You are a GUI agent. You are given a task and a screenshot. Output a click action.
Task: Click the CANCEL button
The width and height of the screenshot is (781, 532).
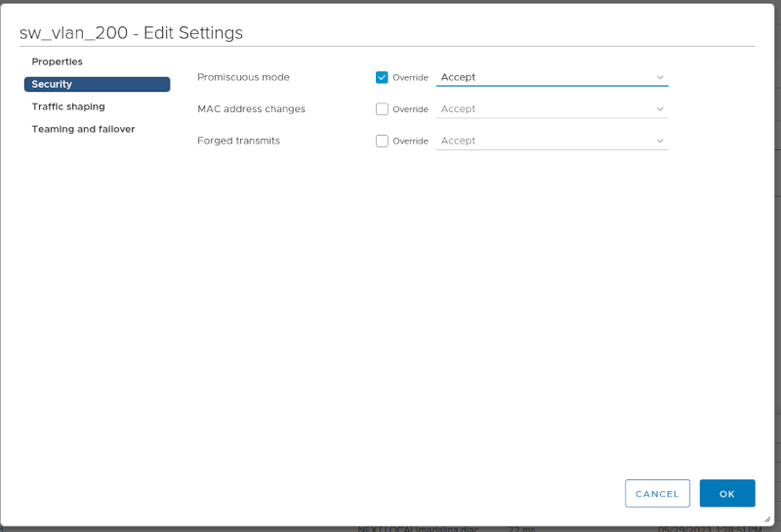tap(657, 494)
